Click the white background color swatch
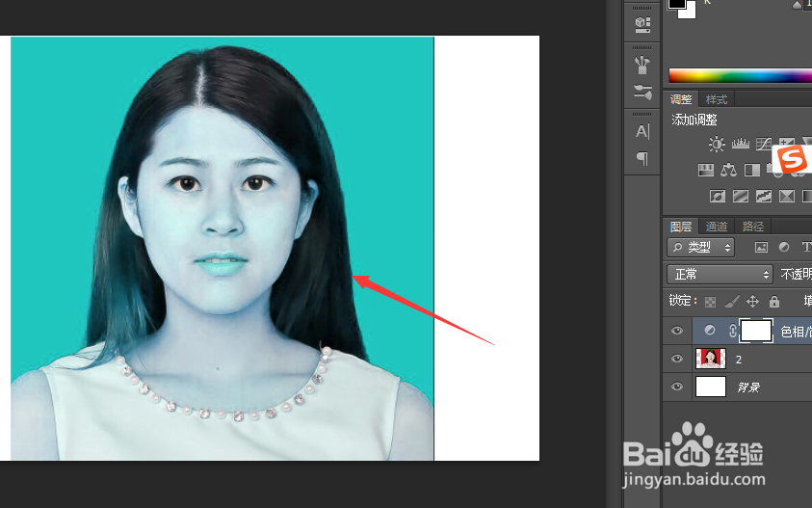 690,13
